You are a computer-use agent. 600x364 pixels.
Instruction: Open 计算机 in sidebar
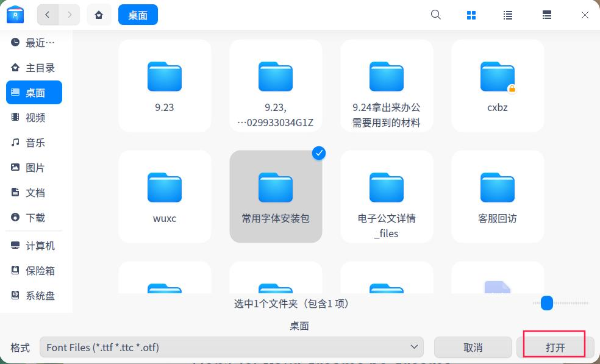34,246
